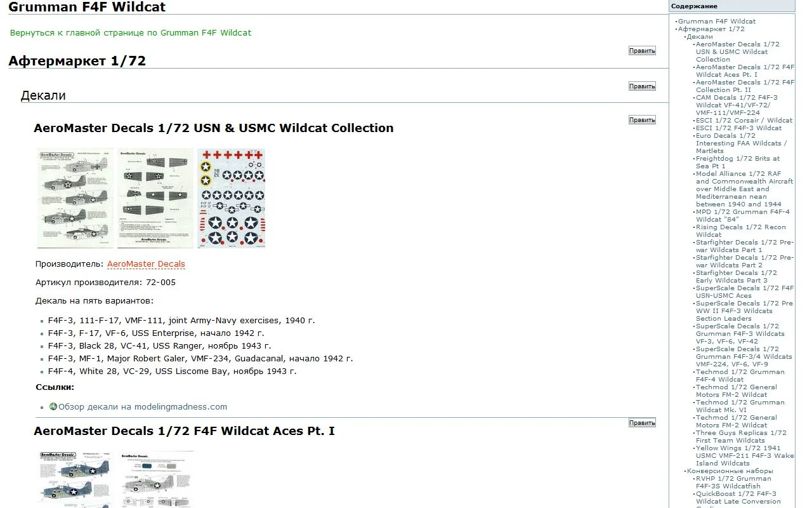
Task: Open first AeroMaster decal instruction sheet thumbnail
Action: 75,198
